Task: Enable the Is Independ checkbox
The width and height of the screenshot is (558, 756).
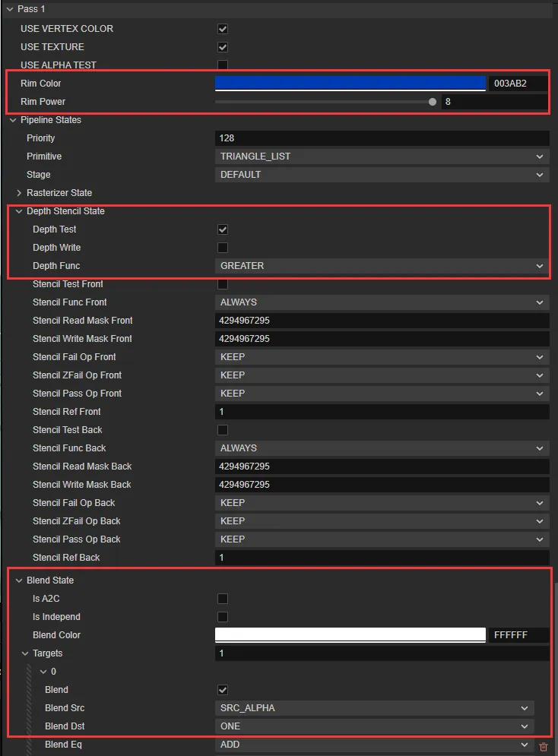Action: click(x=222, y=617)
